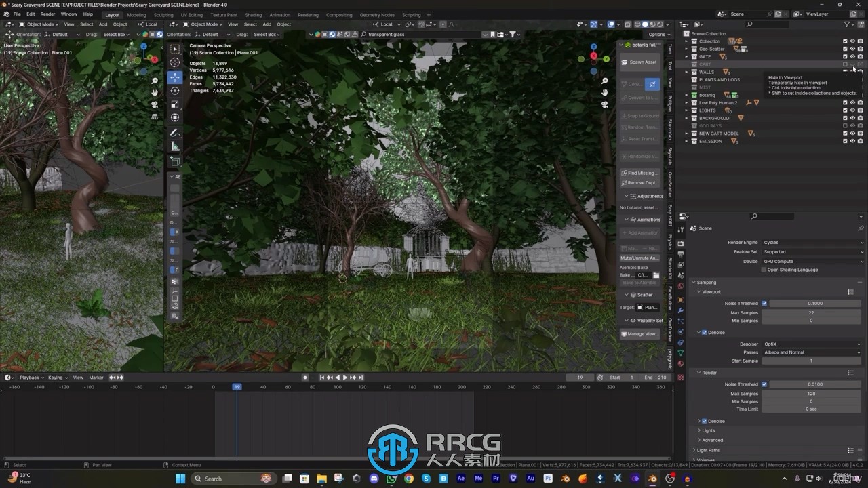Play animation forward in timeline

click(x=345, y=378)
